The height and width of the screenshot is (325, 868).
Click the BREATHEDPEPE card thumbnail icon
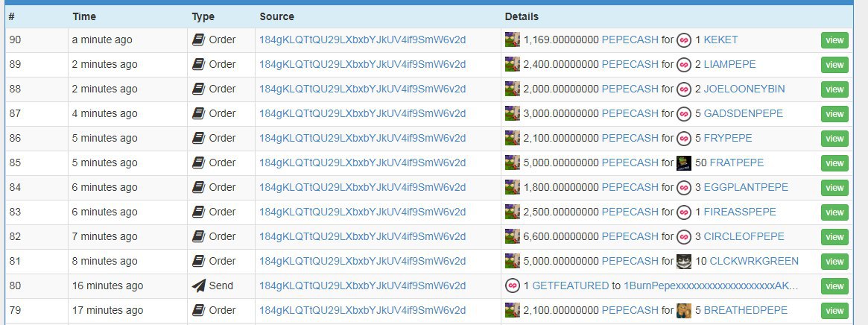coord(684,310)
